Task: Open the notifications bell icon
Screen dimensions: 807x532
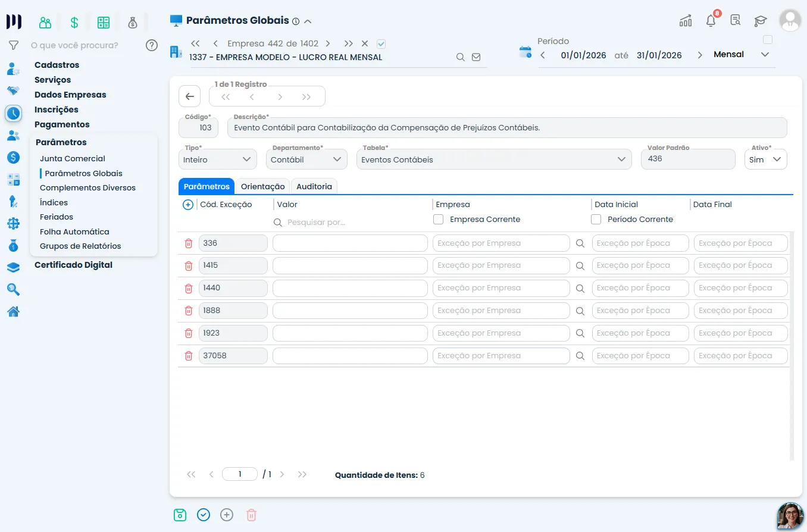Action: tap(711, 21)
